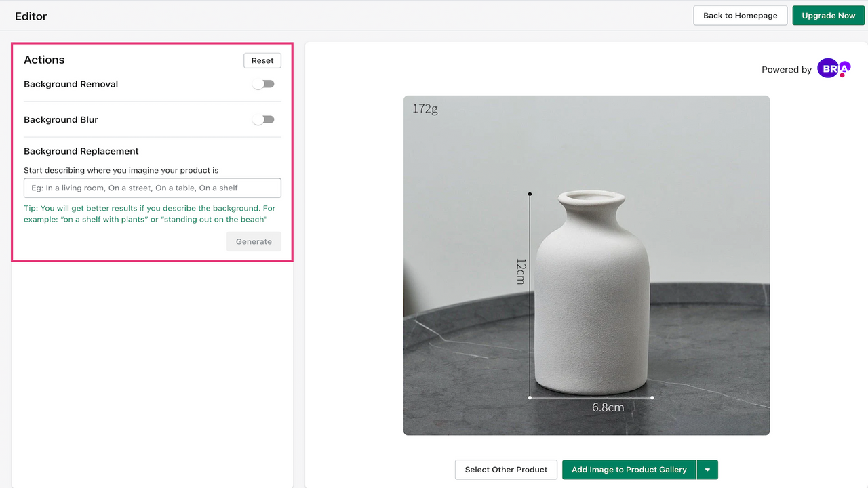Click the green tip text about describing backgrounds

click(x=149, y=213)
